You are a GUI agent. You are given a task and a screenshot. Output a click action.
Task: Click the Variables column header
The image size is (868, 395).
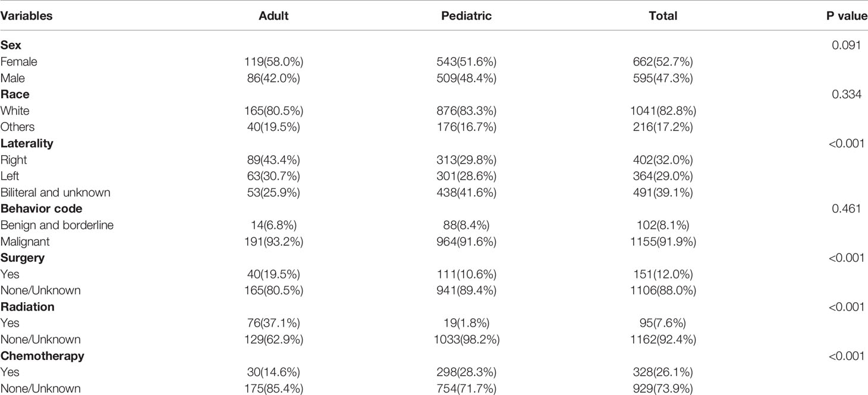click(x=26, y=16)
